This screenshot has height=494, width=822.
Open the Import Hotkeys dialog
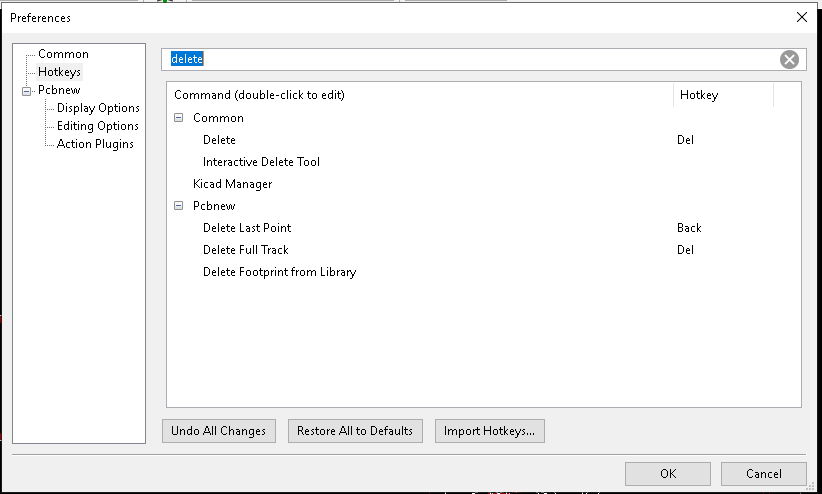click(x=490, y=431)
